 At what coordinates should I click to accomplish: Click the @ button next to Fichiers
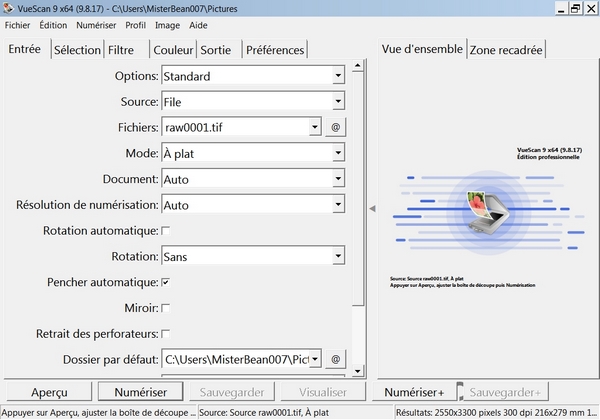point(335,127)
